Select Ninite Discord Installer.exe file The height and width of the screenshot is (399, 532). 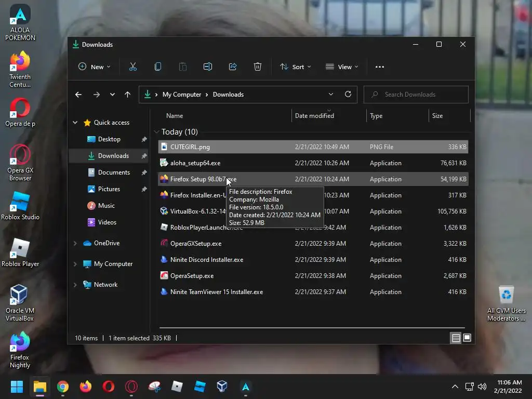[313, 260]
